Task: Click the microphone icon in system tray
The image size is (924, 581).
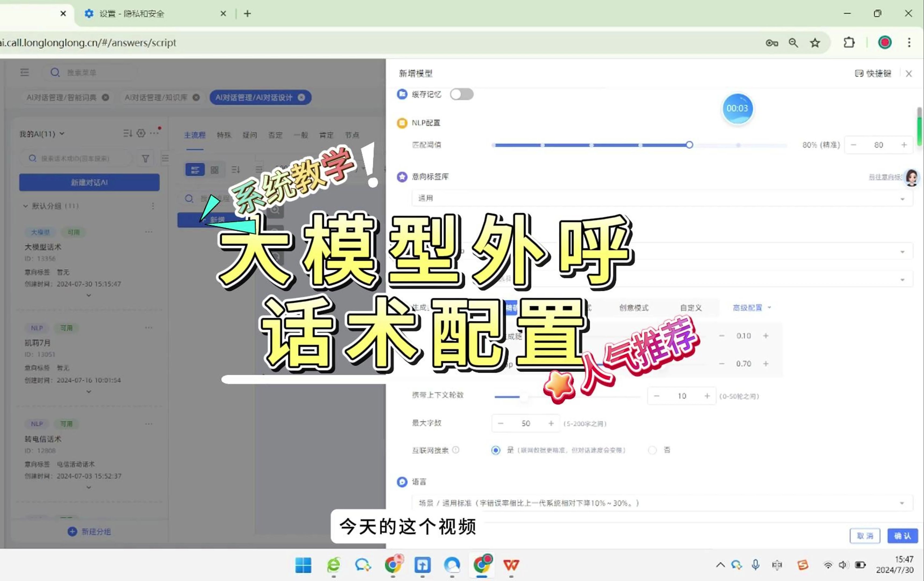Action: (x=755, y=565)
